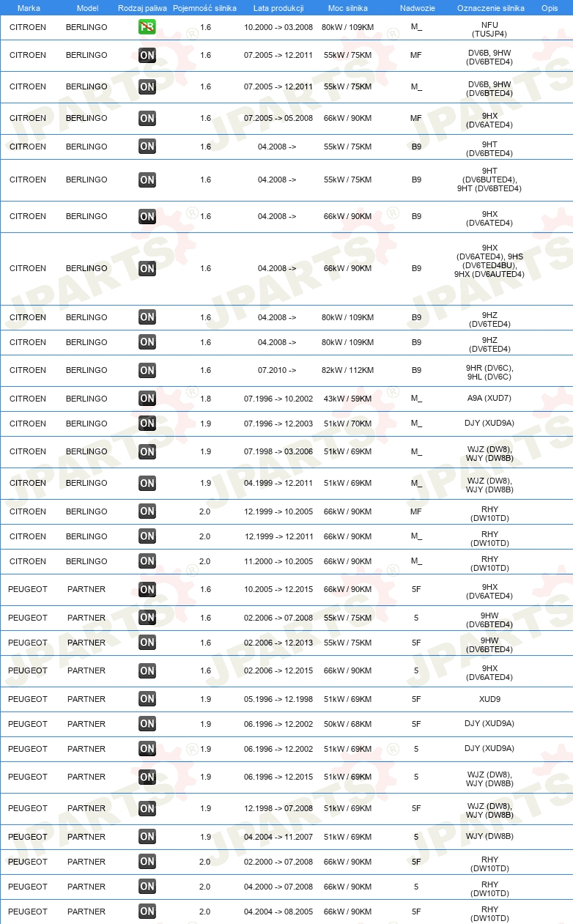Click the 82kW / 112KM power value
Screen dimensions: 573x924
[x=348, y=370]
